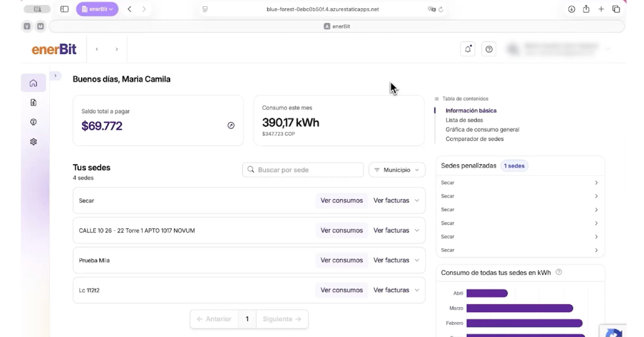644x337 pixels.
Task: Click the Siguiente pagination button
Action: (x=282, y=319)
